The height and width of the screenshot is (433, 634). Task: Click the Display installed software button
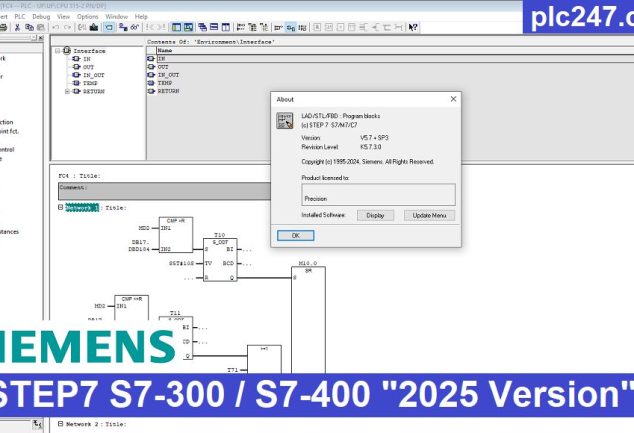(375, 215)
